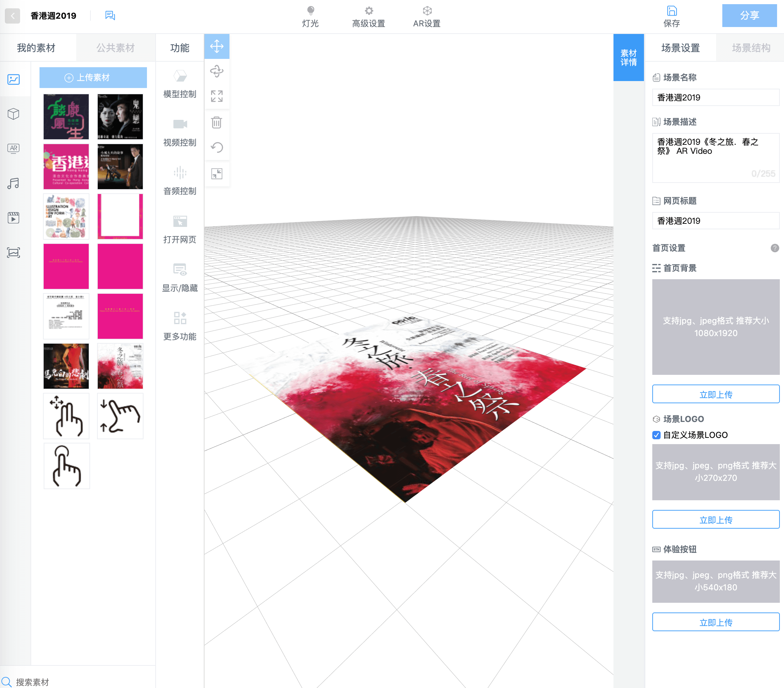Click the 体验按钮 image placeholder
This screenshot has width=784, height=688.
(x=716, y=581)
